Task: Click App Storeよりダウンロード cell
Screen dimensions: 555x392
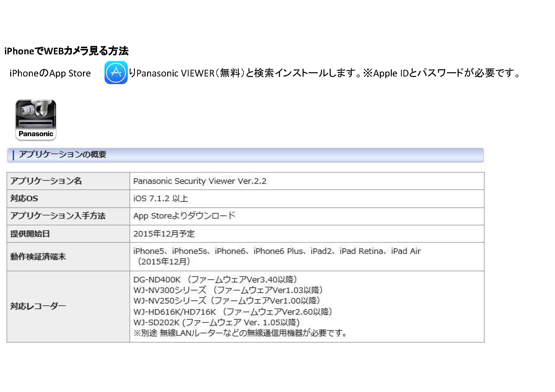Action: (307, 216)
